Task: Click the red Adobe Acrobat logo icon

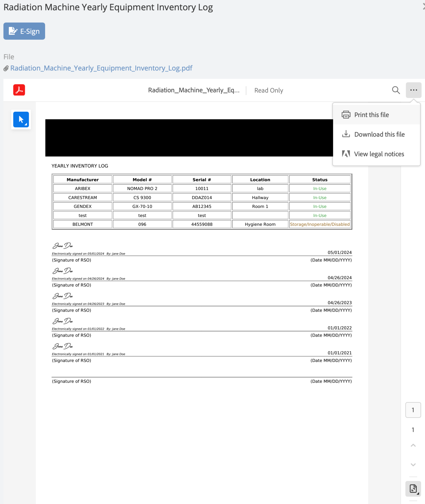Action: point(19,90)
